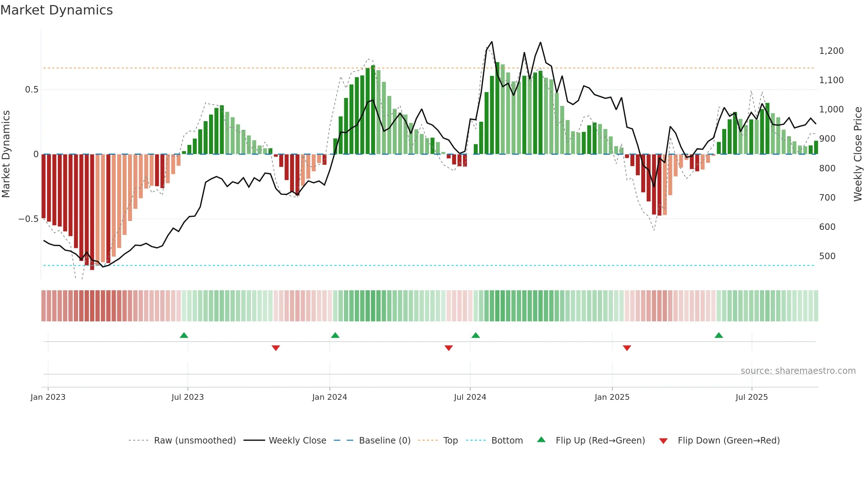
Task: Toggle the Weekly Close legend entry
Action: pos(285,440)
